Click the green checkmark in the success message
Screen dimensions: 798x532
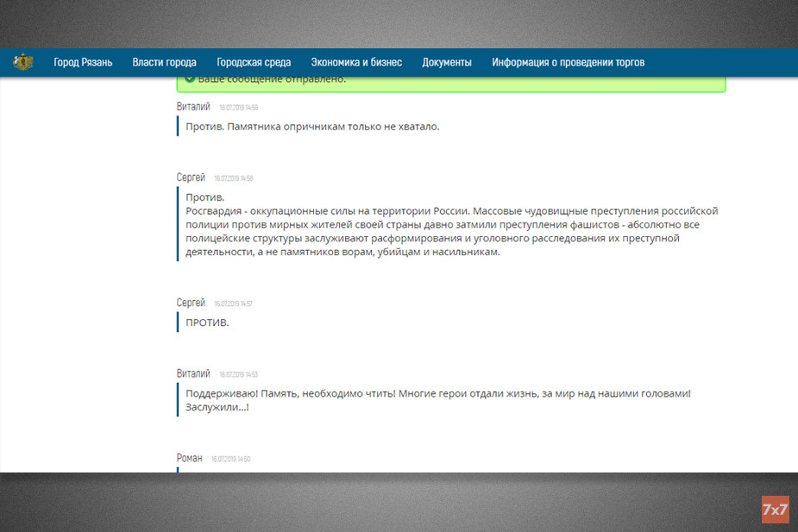pyautogui.click(x=189, y=79)
